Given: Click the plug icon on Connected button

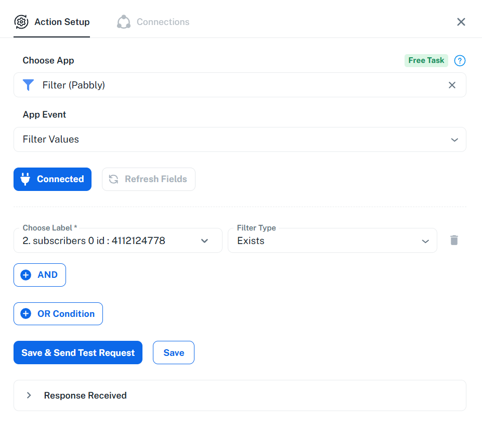Looking at the screenshot, I should (25, 179).
